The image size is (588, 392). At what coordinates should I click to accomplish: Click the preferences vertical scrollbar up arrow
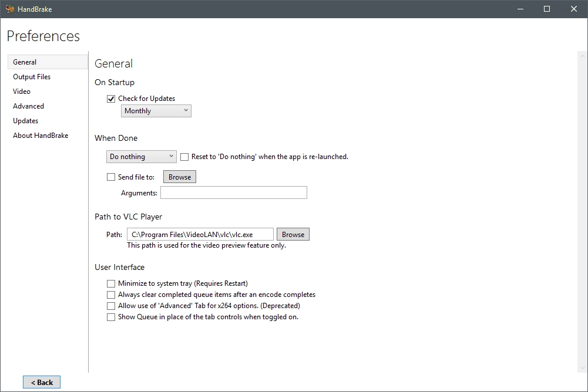click(x=582, y=56)
